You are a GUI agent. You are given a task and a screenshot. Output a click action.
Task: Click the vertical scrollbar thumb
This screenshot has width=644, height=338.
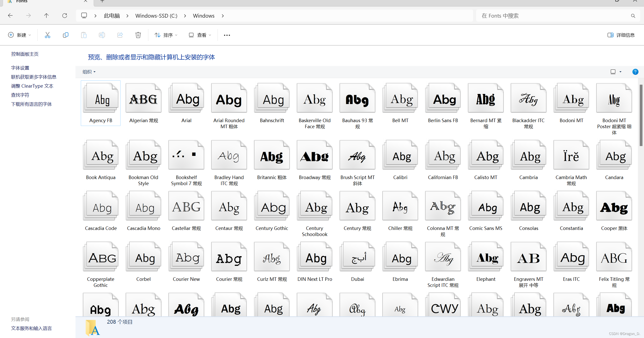(641, 115)
